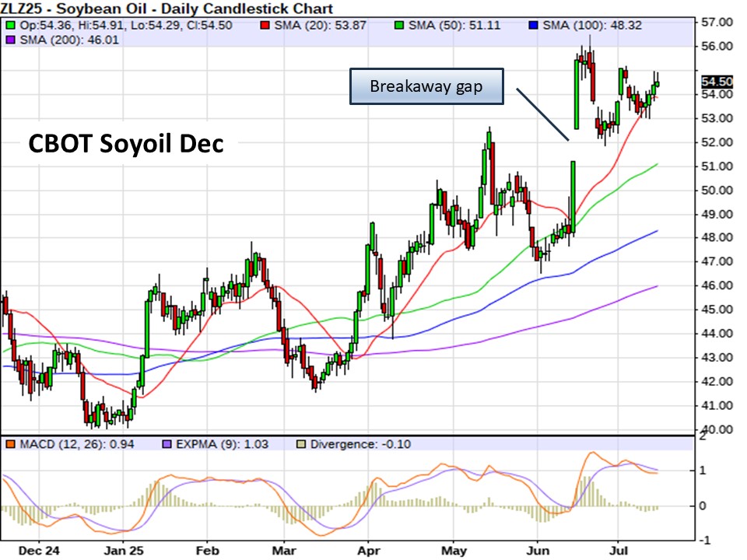Click the purple EXPMA (9) legend swatch
The height and width of the screenshot is (560, 747).
pyautogui.click(x=167, y=445)
